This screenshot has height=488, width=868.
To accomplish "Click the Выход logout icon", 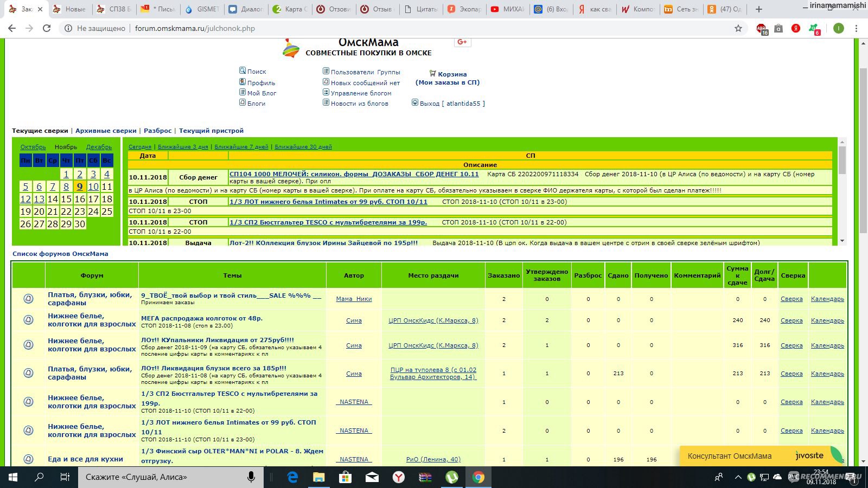I will pyautogui.click(x=415, y=102).
